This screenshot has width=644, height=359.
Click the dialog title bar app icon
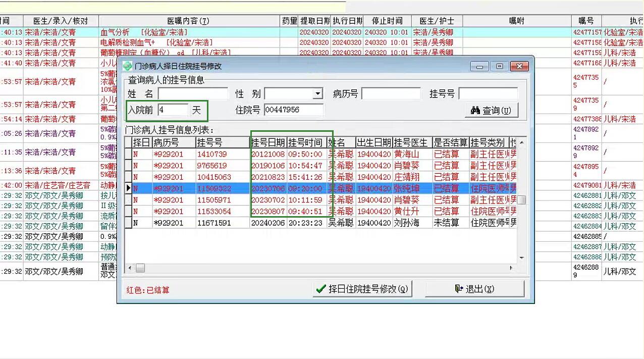point(127,66)
